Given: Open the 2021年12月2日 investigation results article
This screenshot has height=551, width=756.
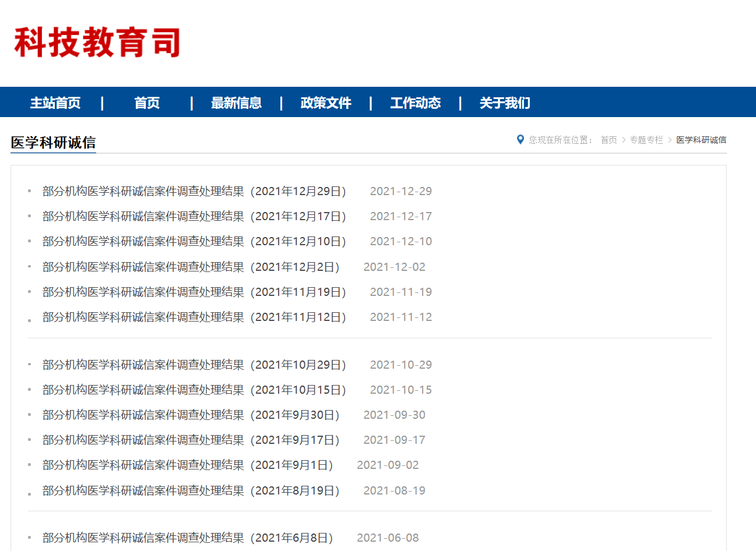Looking at the screenshot, I should point(191,267).
